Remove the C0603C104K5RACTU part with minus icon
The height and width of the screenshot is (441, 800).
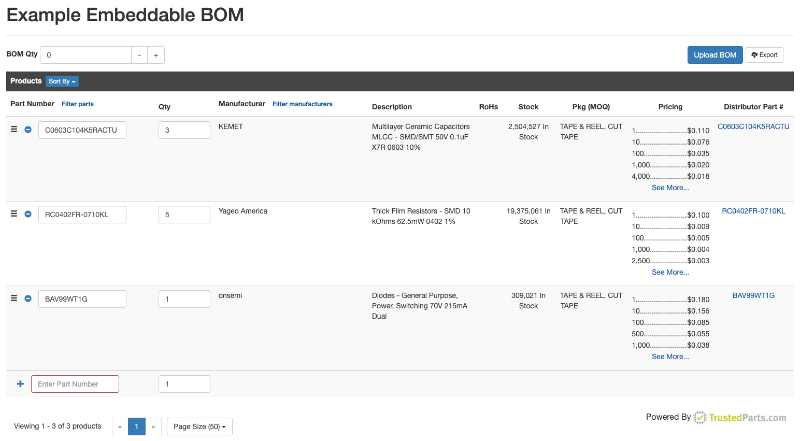[x=28, y=130]
